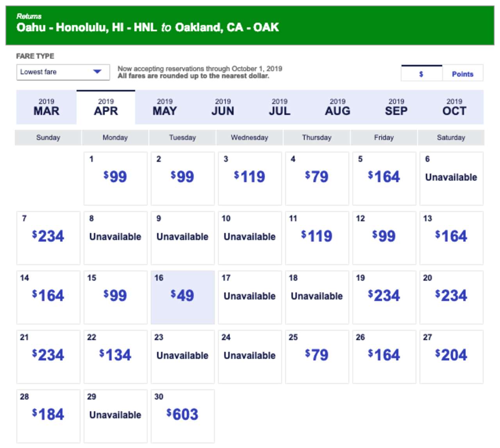Image resolution: width=500 pixels, height=448 pixels.
Task: Click the FARE TYPE label
Action: click(35, 56)
